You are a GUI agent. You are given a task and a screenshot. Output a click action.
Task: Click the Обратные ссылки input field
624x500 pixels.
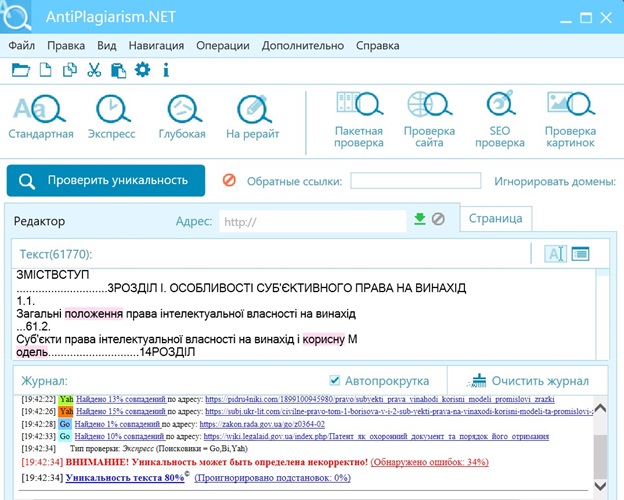pos(415,181)
